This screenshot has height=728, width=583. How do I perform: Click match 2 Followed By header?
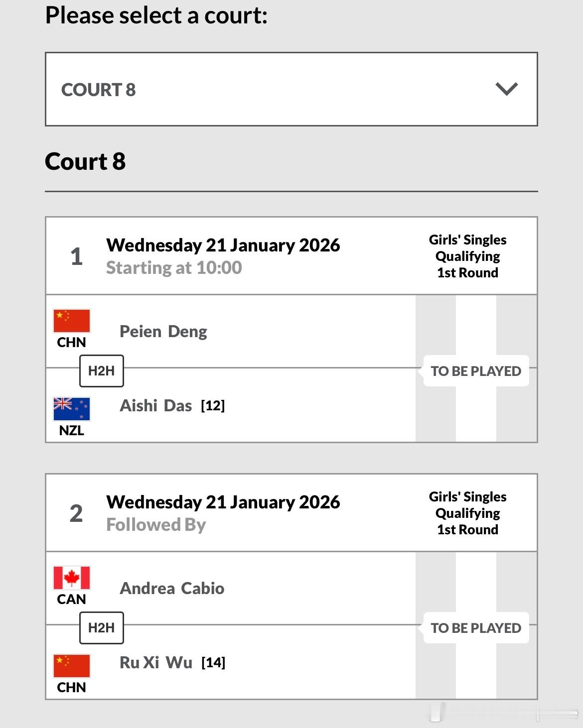[x=156, y=525]
